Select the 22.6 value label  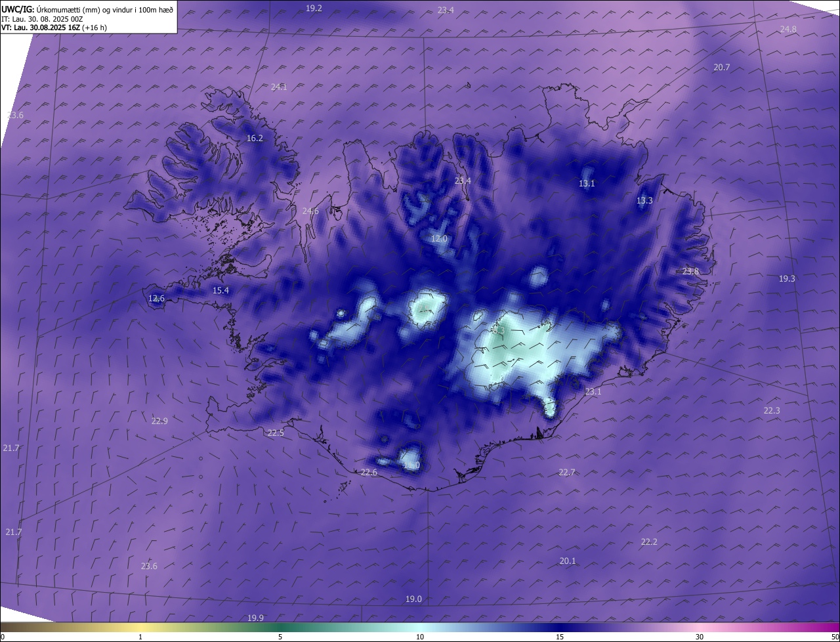[369, 472]
